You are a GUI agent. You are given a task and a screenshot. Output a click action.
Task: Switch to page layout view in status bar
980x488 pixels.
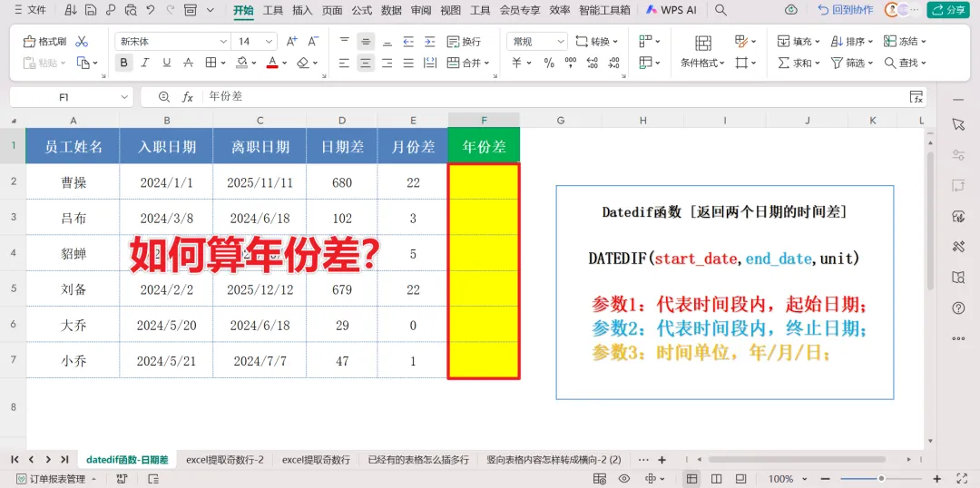(716, 479)
